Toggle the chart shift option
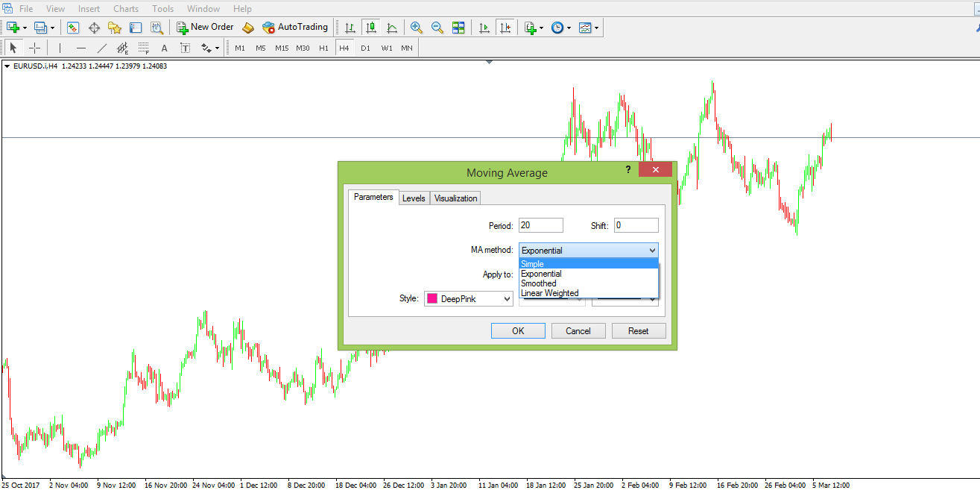Image resolution: width=980 pixels, height=490 pixels. (x=506, y=28)
